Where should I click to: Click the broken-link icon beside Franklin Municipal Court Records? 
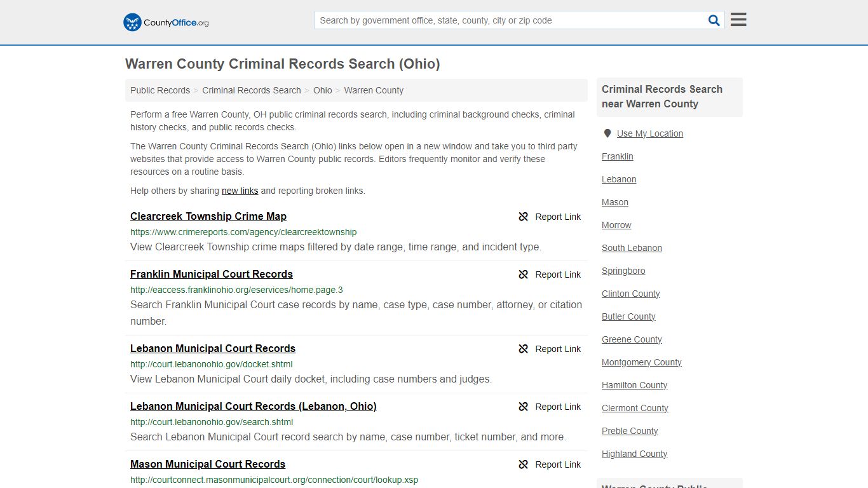click(523, 274)
